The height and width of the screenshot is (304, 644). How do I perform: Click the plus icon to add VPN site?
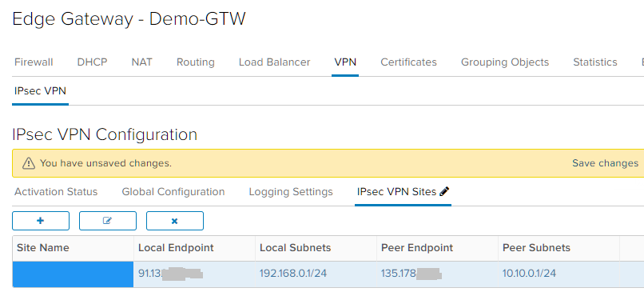click(x=41, y=221)
